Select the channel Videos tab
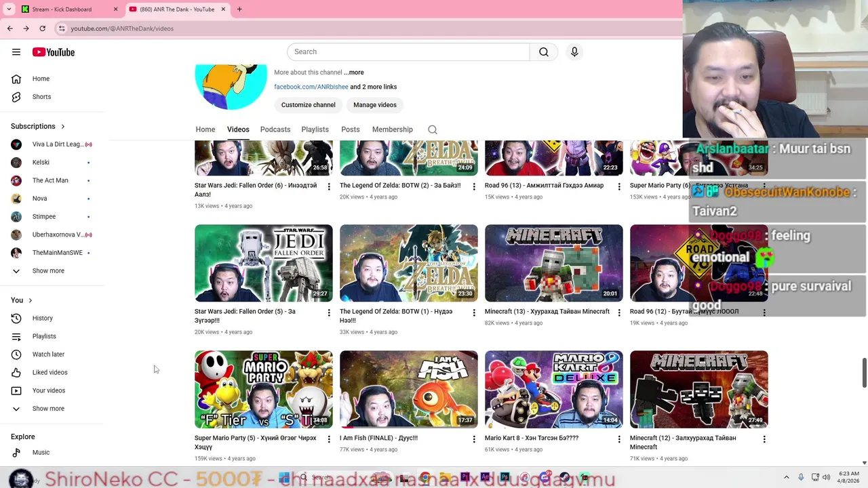 click(x=238, y=129)
